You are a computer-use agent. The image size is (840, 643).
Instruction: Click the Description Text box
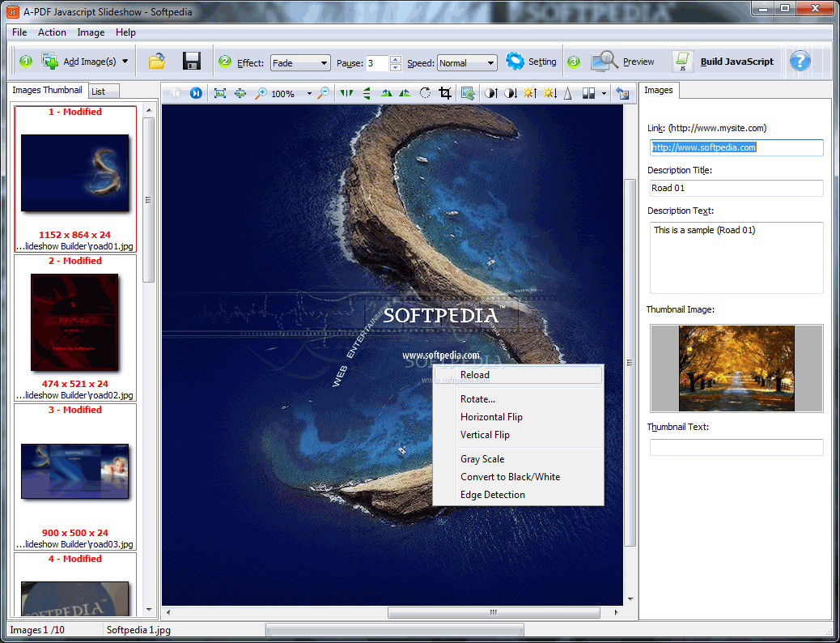(736, 258)
